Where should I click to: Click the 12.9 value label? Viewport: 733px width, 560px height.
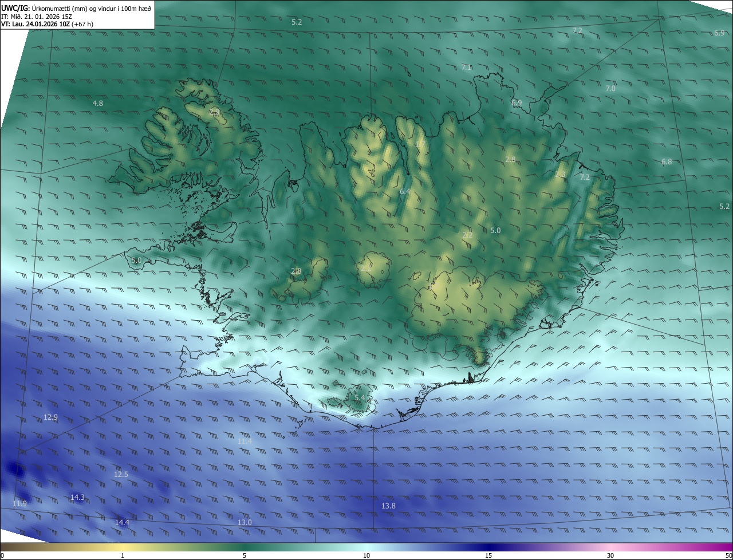click(50, 417)
